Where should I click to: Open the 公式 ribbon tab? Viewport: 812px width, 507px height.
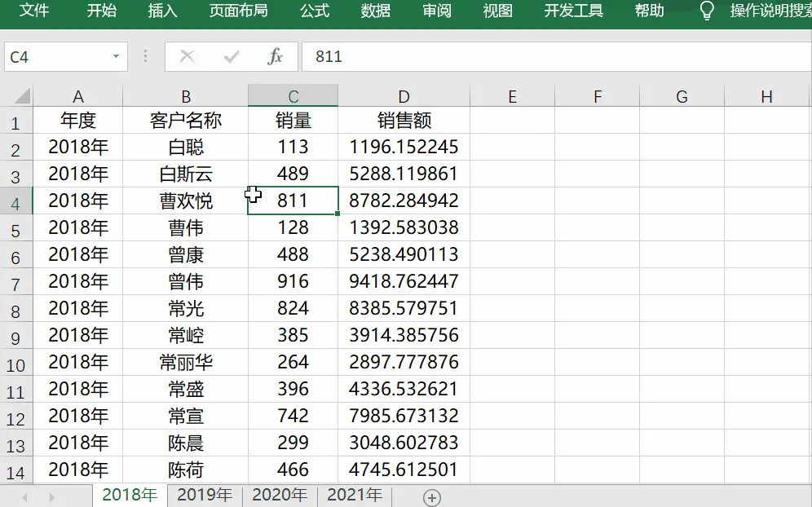315,11
